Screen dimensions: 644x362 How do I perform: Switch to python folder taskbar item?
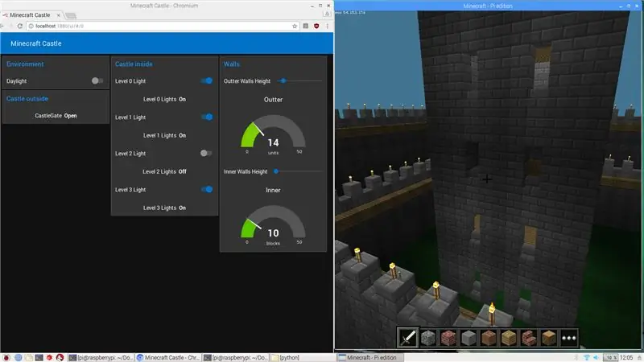(303, 357)
